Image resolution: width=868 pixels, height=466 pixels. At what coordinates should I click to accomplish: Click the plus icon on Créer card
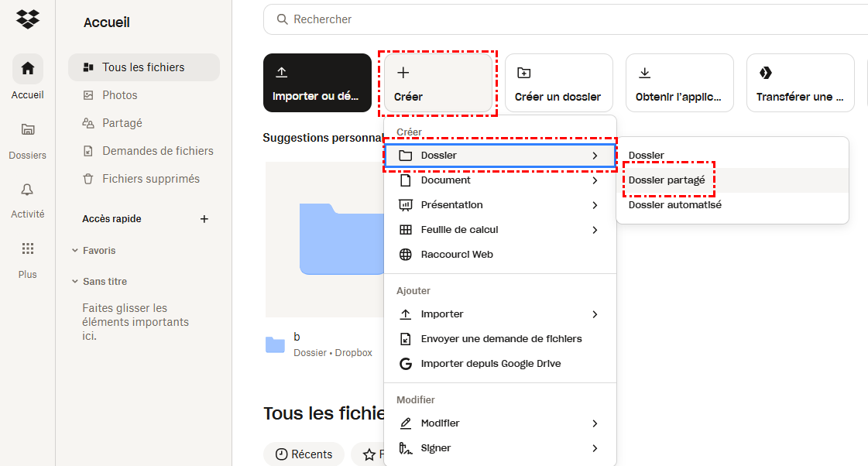(403, 73)
